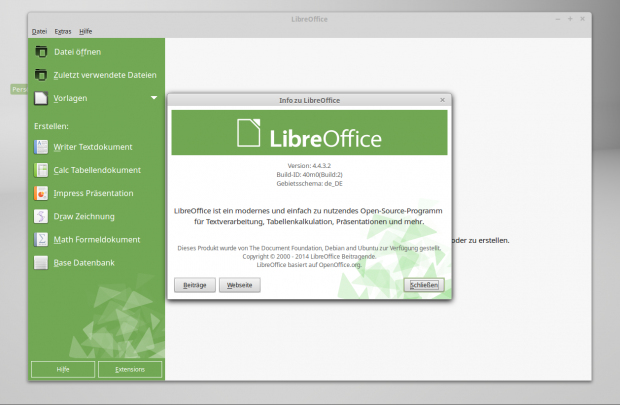Viewport: 620px width, 405px height.
Task: Click the Copyright © 2000 - 2014 line
Action: [x=309, y=256]
